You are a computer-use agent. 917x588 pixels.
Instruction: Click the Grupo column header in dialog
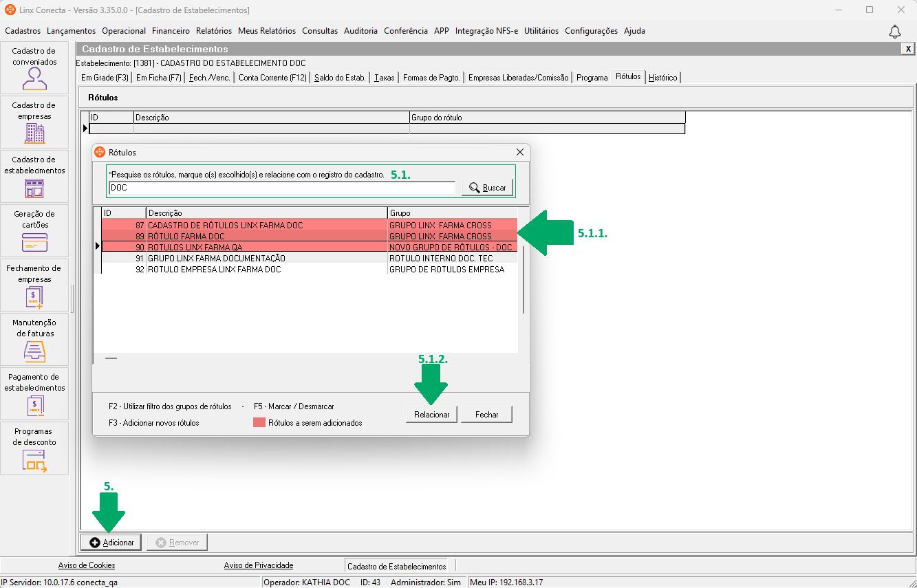453,213
